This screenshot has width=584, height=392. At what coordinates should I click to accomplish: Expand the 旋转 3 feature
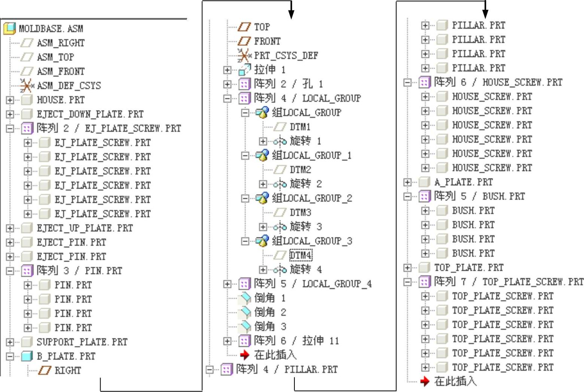[x=263, y=227]
